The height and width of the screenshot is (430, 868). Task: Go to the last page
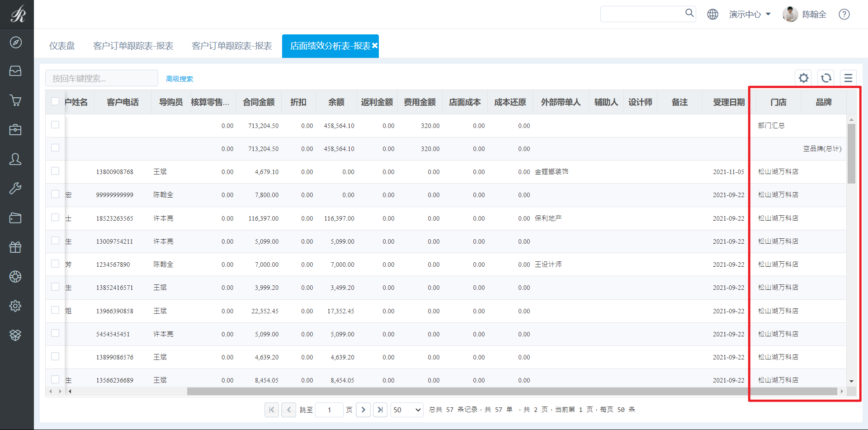click(380, 410)
